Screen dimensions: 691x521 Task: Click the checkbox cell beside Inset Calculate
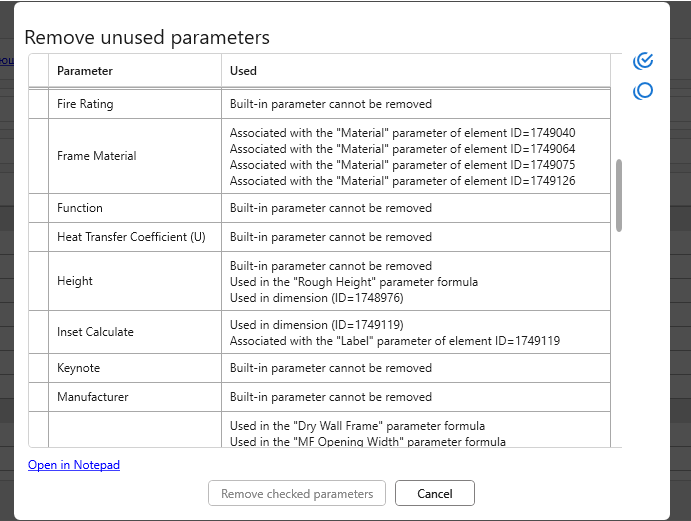click(38, 332)
